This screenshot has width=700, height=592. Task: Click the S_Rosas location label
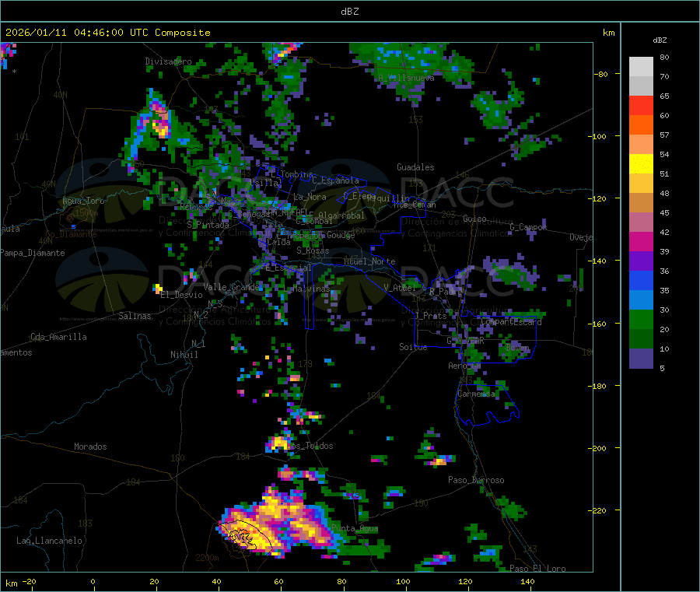tap(313, 250)
